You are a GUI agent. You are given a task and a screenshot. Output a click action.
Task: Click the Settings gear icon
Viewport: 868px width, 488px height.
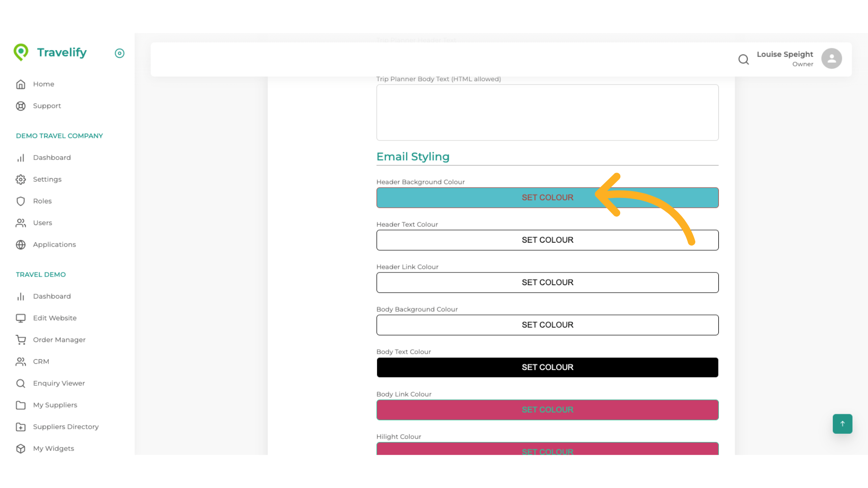point(21,179)
